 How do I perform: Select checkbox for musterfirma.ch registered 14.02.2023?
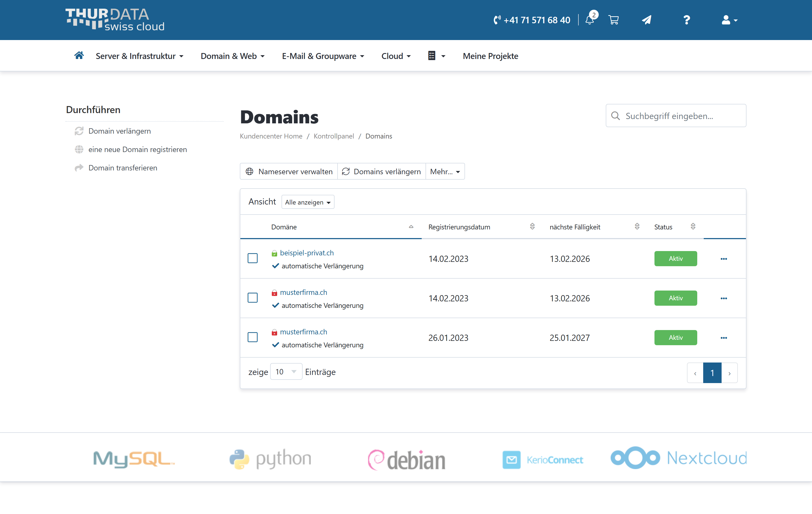[x=253, y=298]
